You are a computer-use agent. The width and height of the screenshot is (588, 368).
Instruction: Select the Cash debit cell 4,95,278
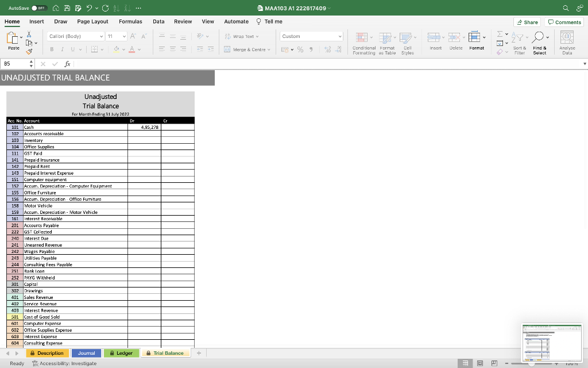144,127
